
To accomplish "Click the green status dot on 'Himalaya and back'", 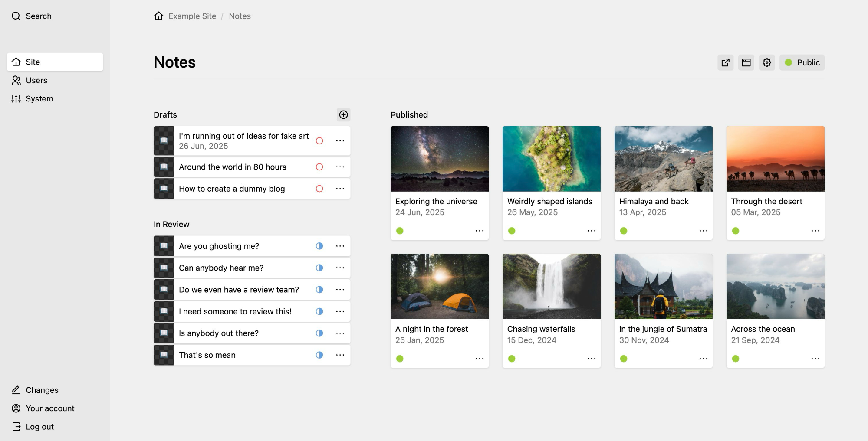I will (624, 231).
